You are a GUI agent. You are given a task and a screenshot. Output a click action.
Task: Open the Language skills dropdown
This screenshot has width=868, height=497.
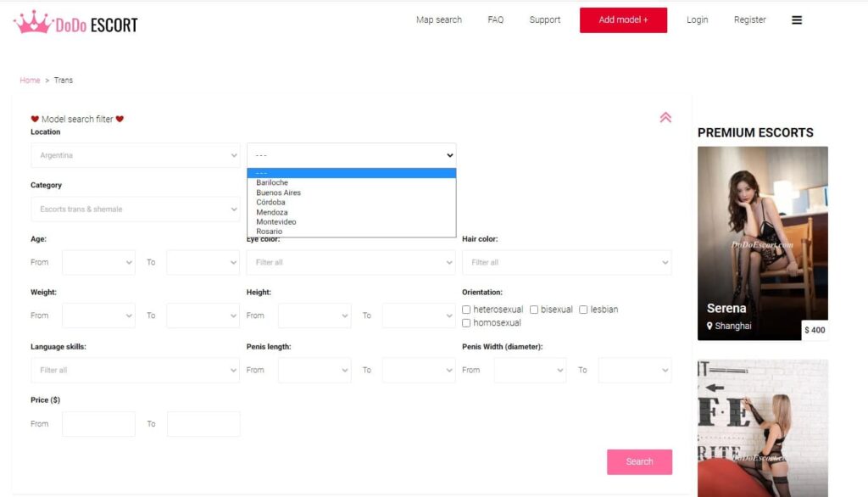point(135,370)
